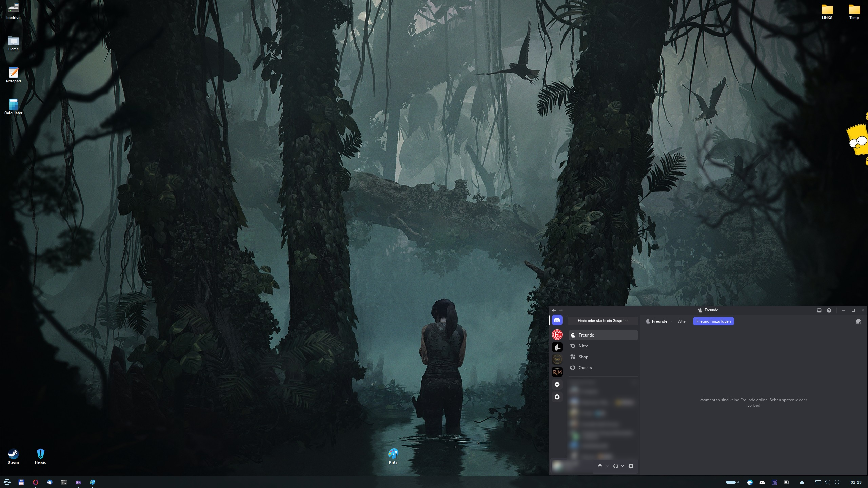Open Discord direct messages home icon
868x488 pixels.
click(557, 320)
